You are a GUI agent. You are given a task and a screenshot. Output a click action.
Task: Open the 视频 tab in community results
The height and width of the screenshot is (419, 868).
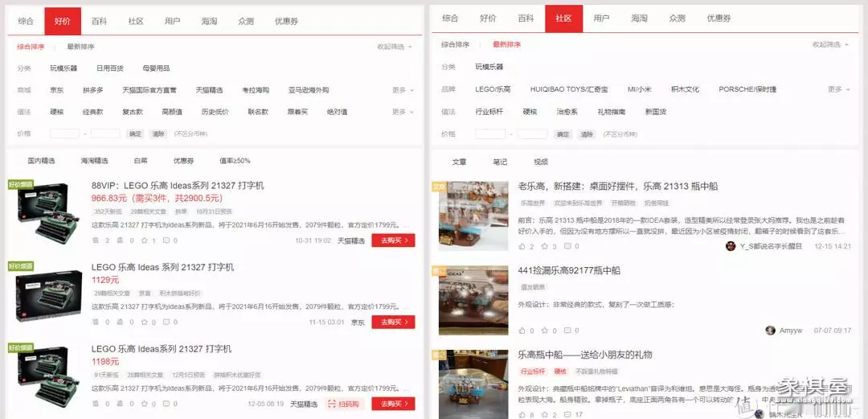(x=541, y=162)
